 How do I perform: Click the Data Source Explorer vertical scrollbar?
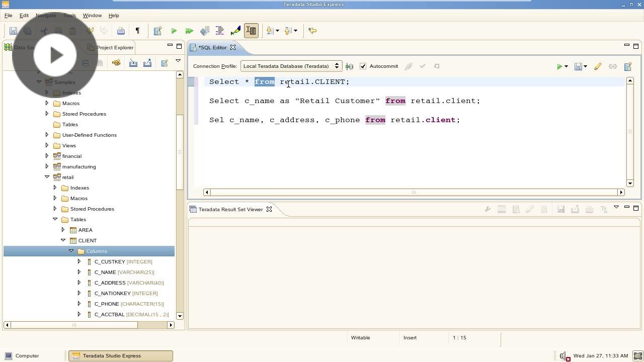coord(180,153)
